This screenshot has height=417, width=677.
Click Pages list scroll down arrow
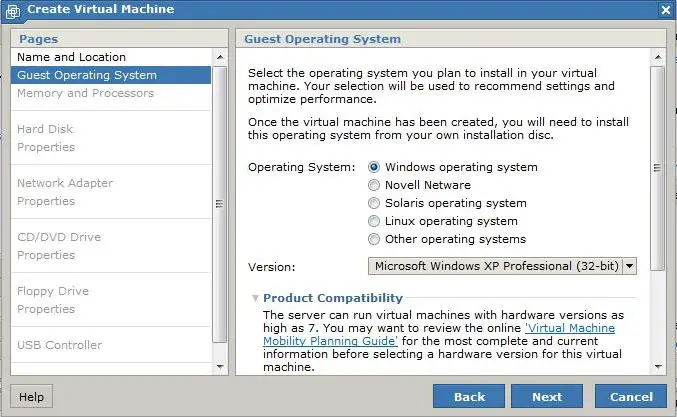pos(220,367)
